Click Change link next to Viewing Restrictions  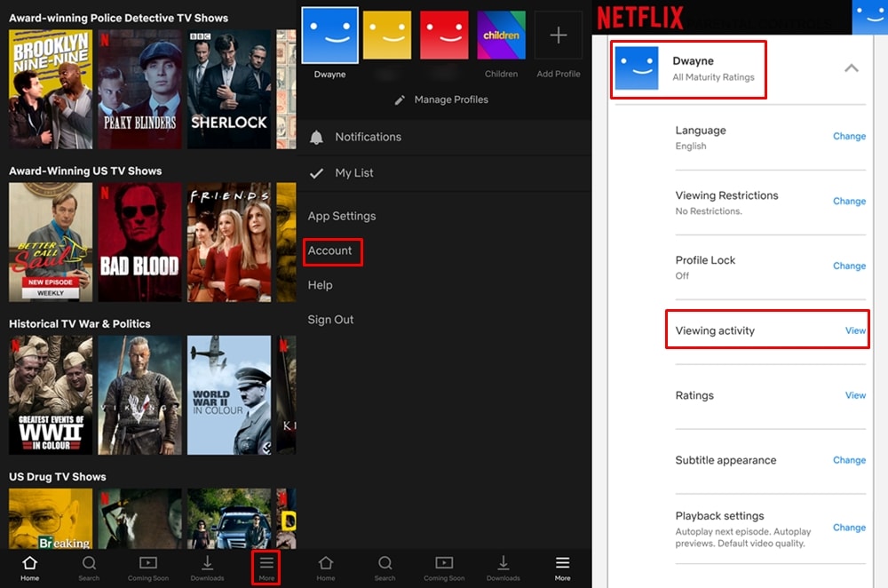coord(849,201)
